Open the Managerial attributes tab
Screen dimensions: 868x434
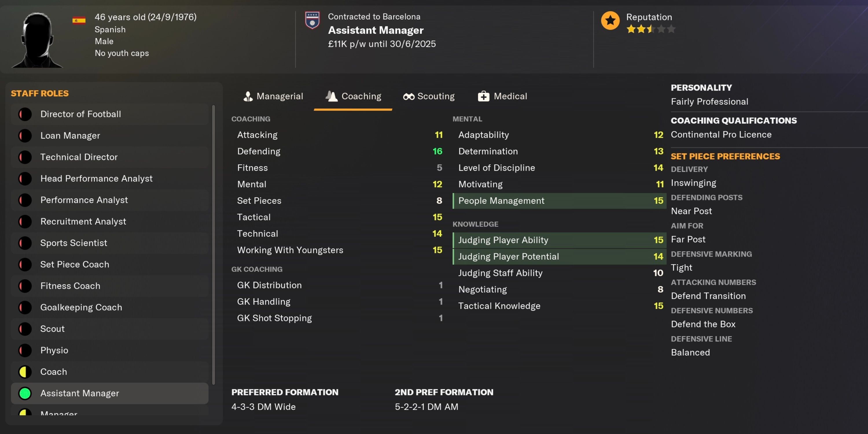click(273, 96)
